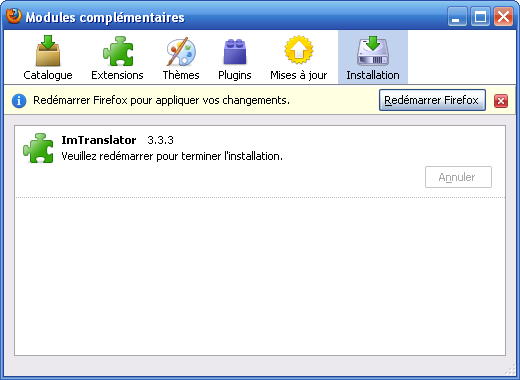This screenshot has width=520, height=380.
Task: Maximize the Modules complémentaires window
Action: (x=480, y=16)
